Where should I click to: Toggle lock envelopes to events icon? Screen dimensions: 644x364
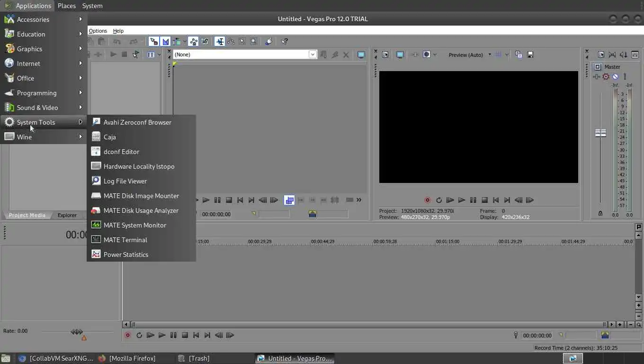[193, 41]
